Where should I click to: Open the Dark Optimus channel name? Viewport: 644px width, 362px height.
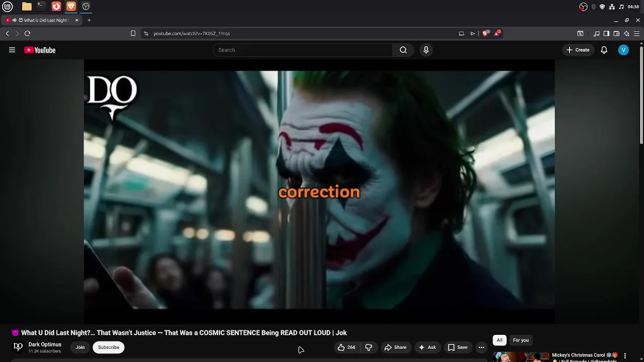[x=45, y=344]
